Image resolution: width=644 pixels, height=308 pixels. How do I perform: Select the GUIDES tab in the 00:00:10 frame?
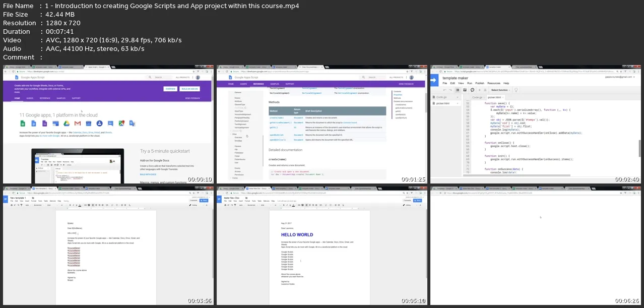[30, 98]
